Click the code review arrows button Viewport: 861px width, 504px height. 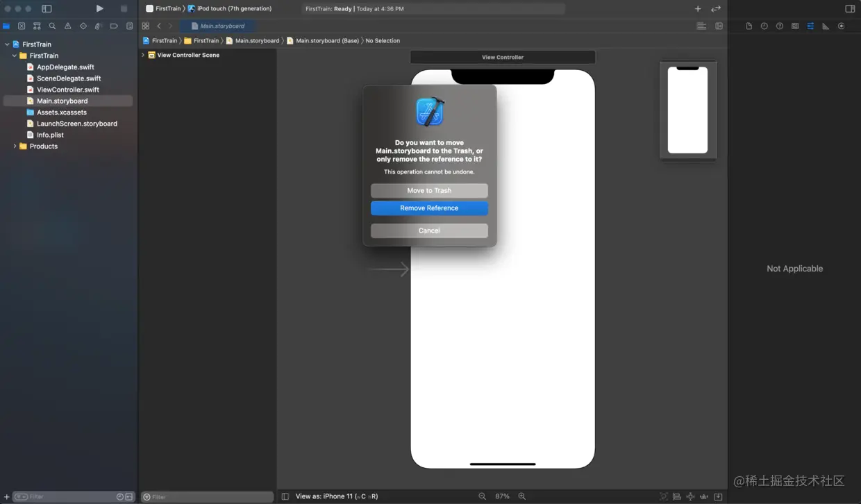(x=716, y=8)
